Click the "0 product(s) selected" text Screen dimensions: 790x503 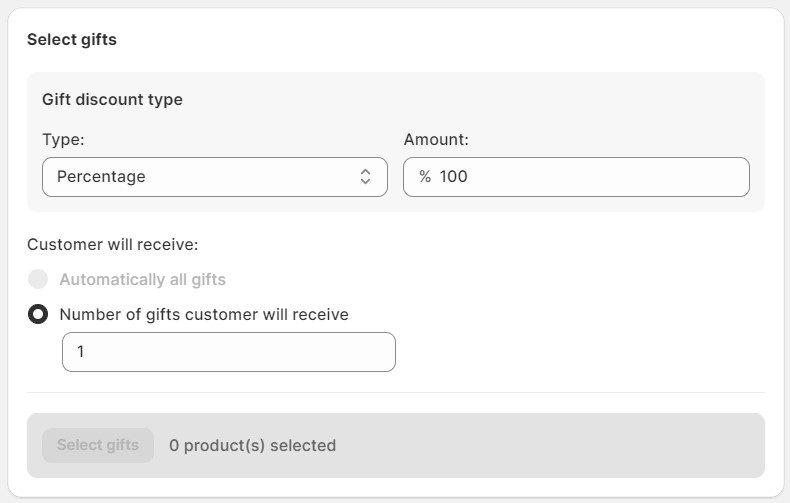[x=252, y=445]
